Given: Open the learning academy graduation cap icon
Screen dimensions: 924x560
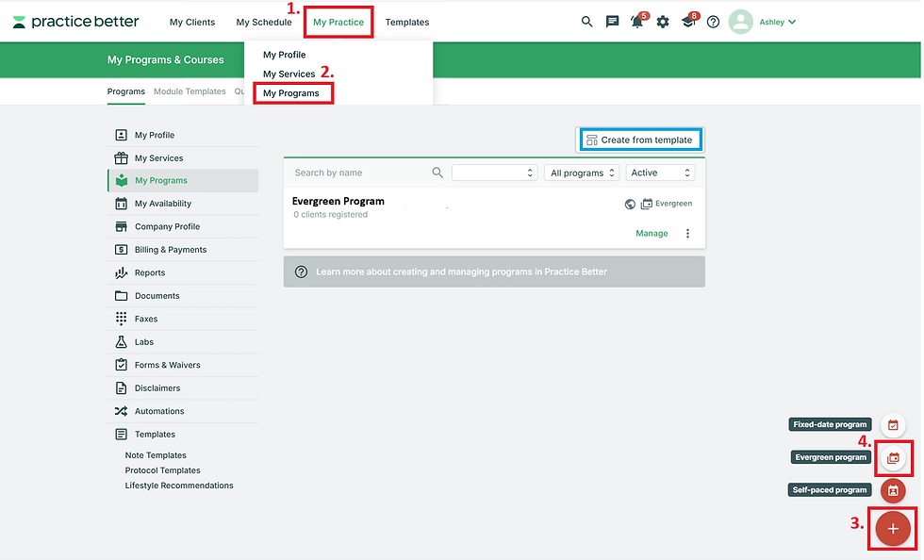Looking at the screenshot, I should [686, 21].
